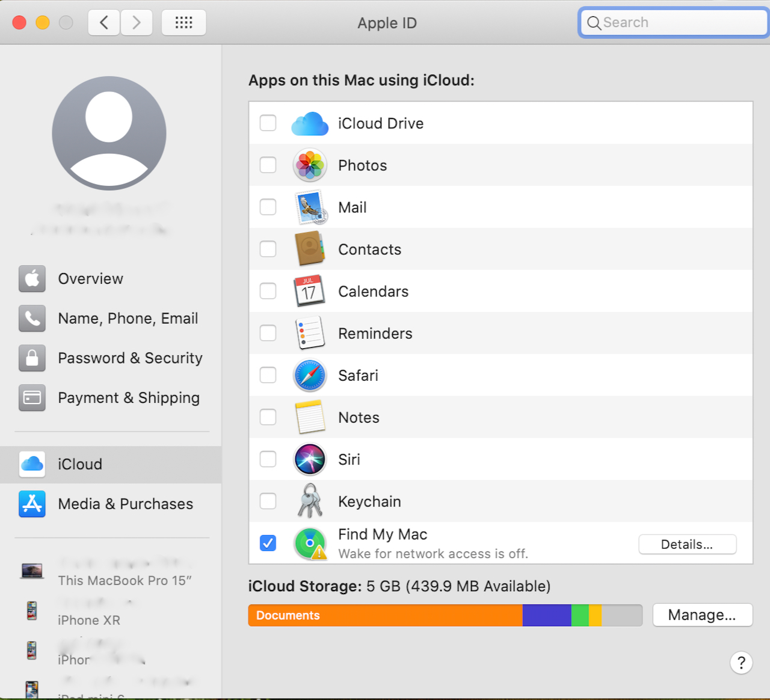Click the Siri icon
Viewport: 770px width, 700px height.
tap(310, 459)
